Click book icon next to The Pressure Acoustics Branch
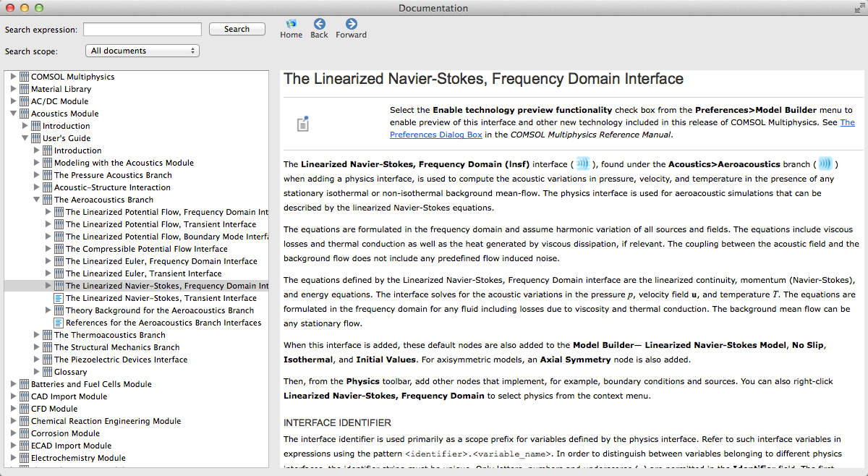Screen dimensions: 868x476 click(48, 175)
